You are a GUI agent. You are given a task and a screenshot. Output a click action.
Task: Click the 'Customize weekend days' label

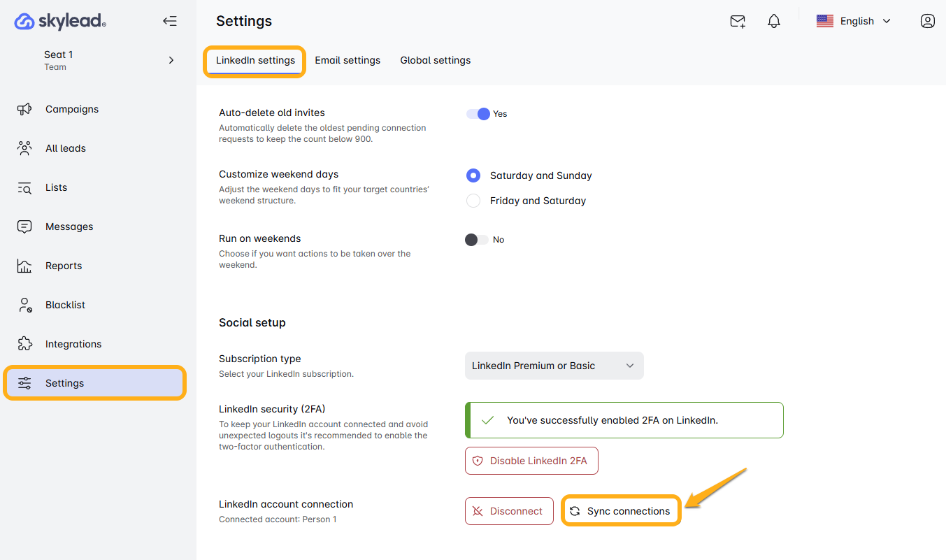click(279, 174)
